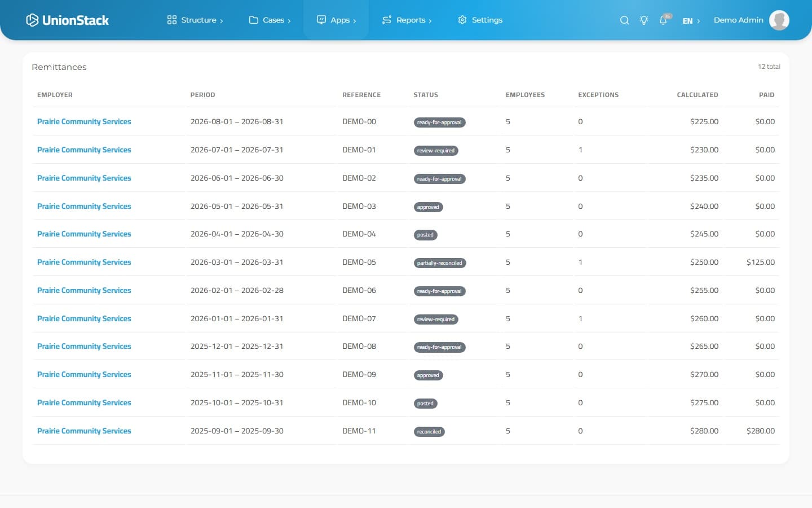Open the Structure menu
812x508 pixels.
coord(195,20)
